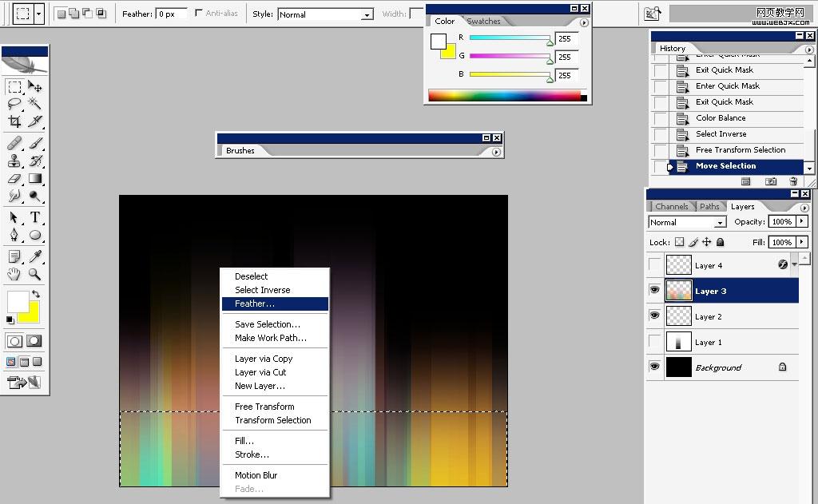
Task: Hide Layer 2 using its eye icon
Action: (655, 316)
